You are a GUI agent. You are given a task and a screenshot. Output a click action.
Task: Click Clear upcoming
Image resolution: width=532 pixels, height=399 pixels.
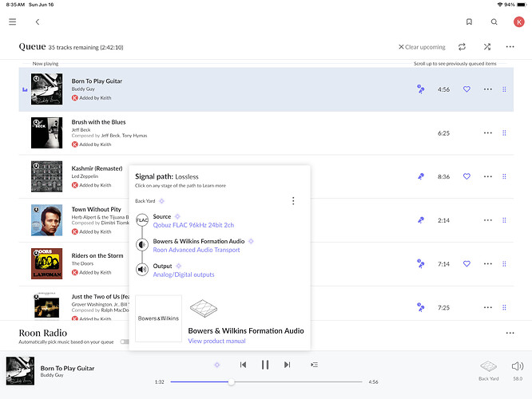pyautogui.click(x=422, y=47)
